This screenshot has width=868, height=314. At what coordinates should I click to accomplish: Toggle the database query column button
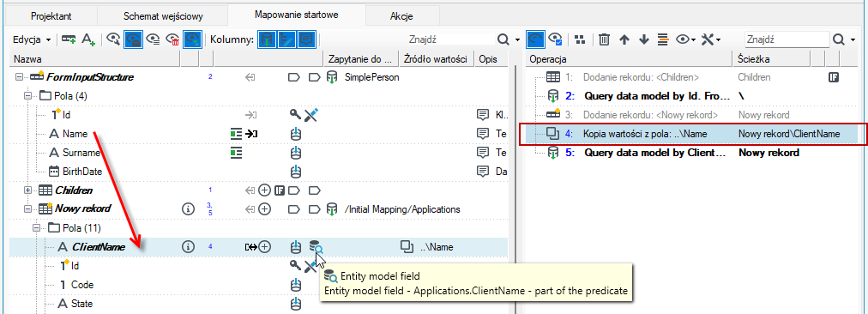tap(266, 39)
